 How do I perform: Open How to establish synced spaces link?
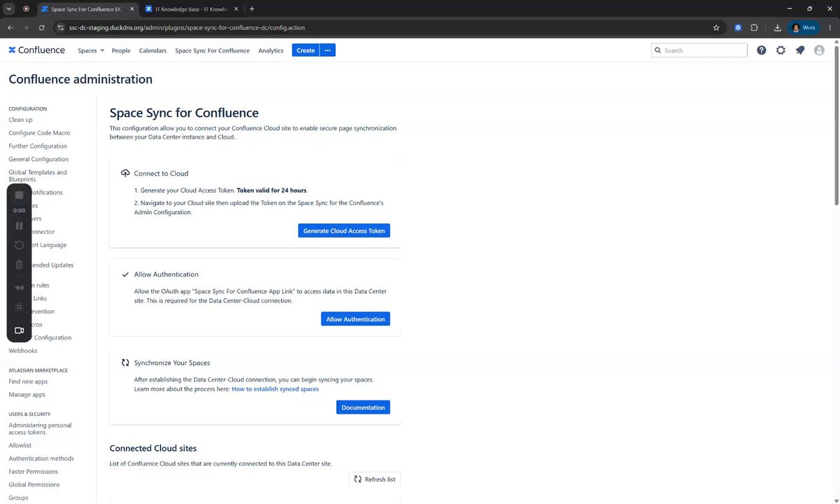(x=275, y=389)
